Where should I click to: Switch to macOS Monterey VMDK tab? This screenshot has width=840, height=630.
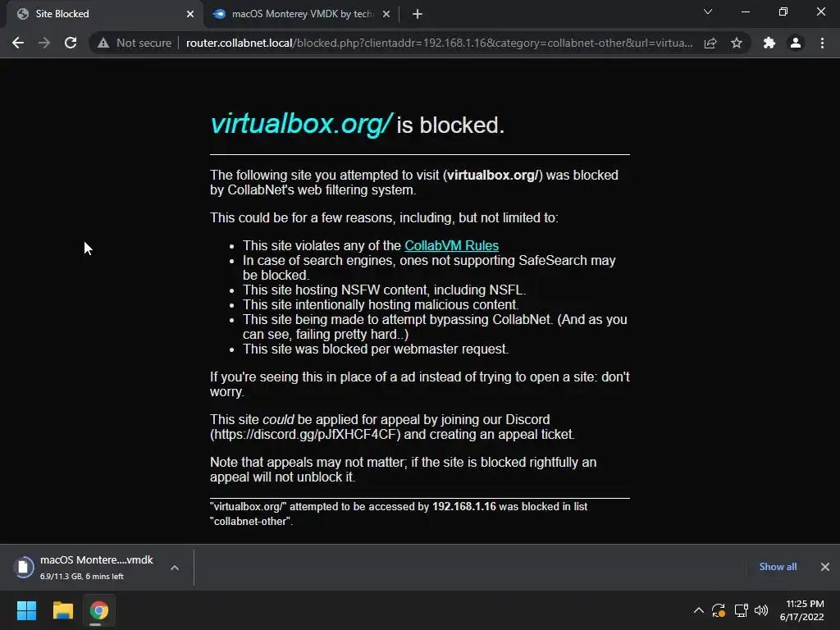[302, 14]
